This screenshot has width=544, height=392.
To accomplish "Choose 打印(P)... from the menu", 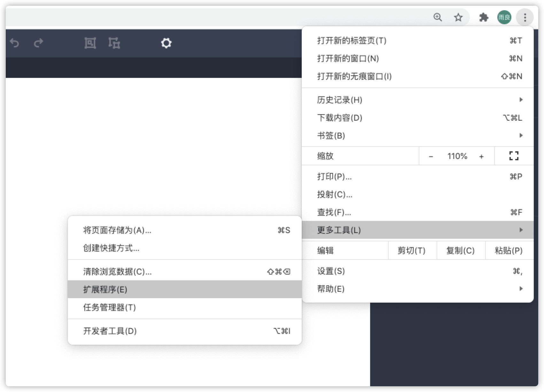I will coord(418,177).
